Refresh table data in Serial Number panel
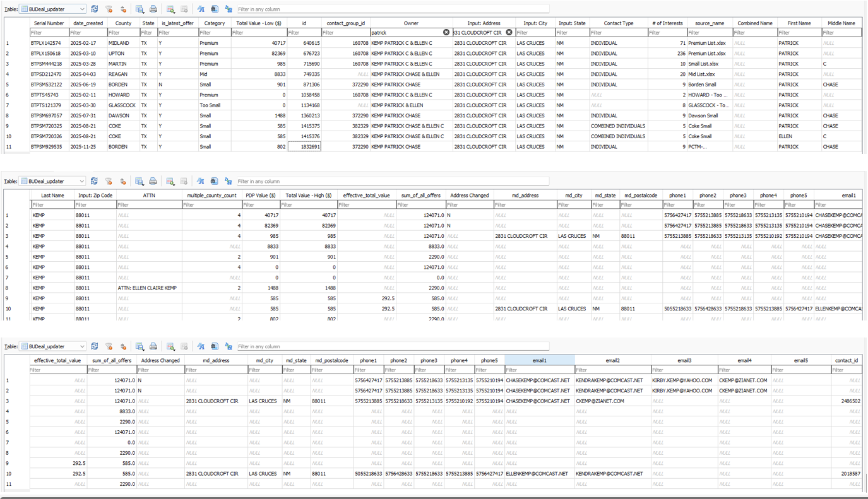Image resolution: width=868 pixels, height=499 pixels. pyautogui.click(x=95, y=9)
